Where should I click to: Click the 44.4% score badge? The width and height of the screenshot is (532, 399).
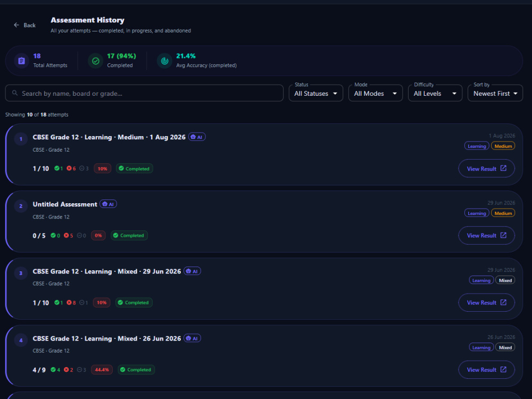(x=102, y=370)
